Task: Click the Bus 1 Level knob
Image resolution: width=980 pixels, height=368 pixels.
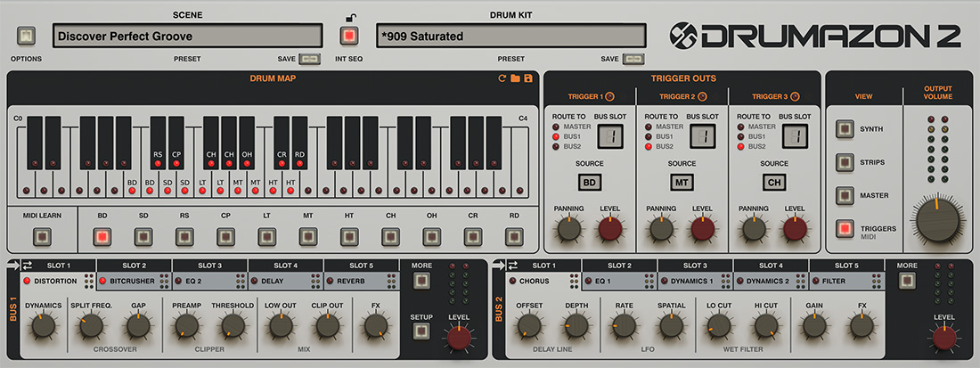Action: tap(459, 338)
